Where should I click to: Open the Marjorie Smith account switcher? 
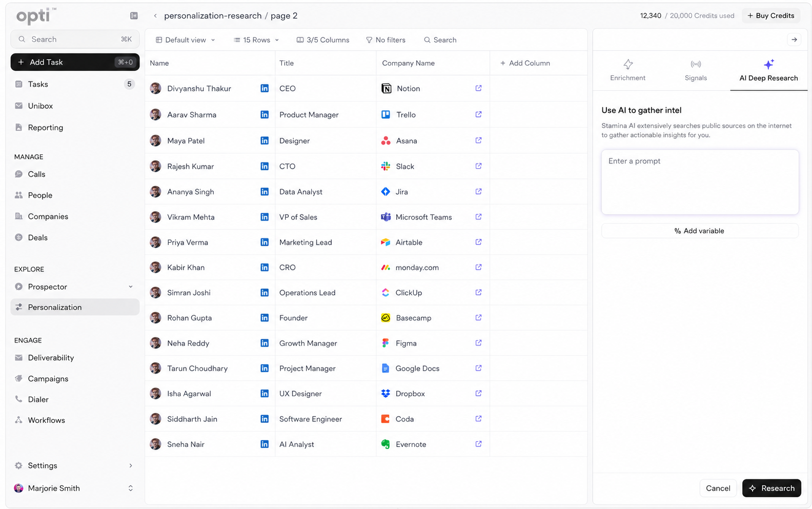click(x=75, y=488)
